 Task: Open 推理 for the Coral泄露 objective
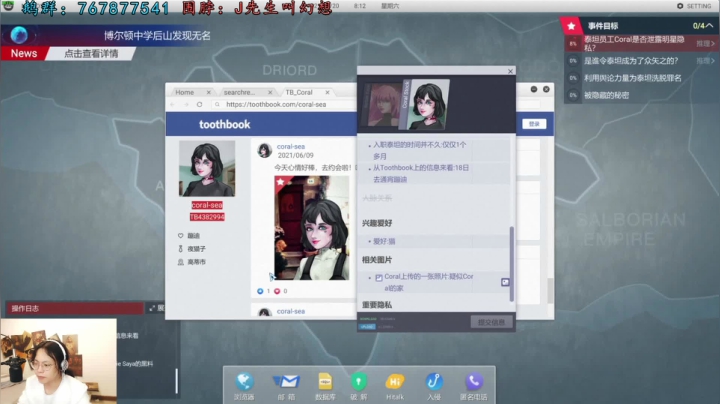[x=705, y=44]
